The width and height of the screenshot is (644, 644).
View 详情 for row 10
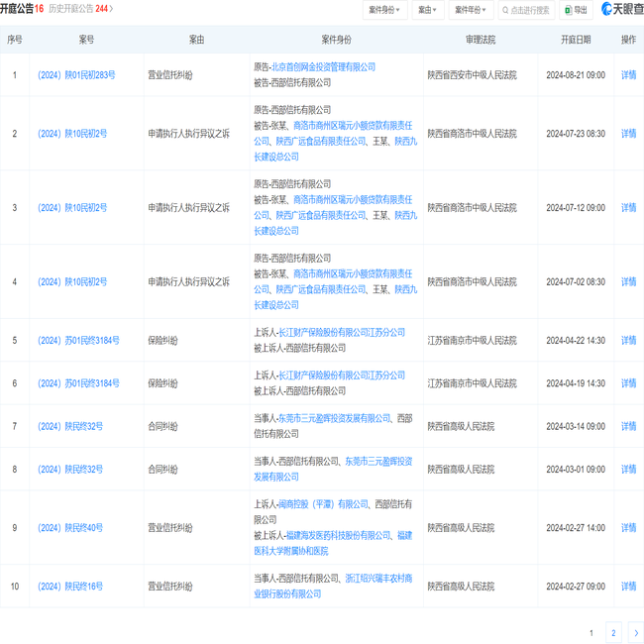[x=628, y=587]
